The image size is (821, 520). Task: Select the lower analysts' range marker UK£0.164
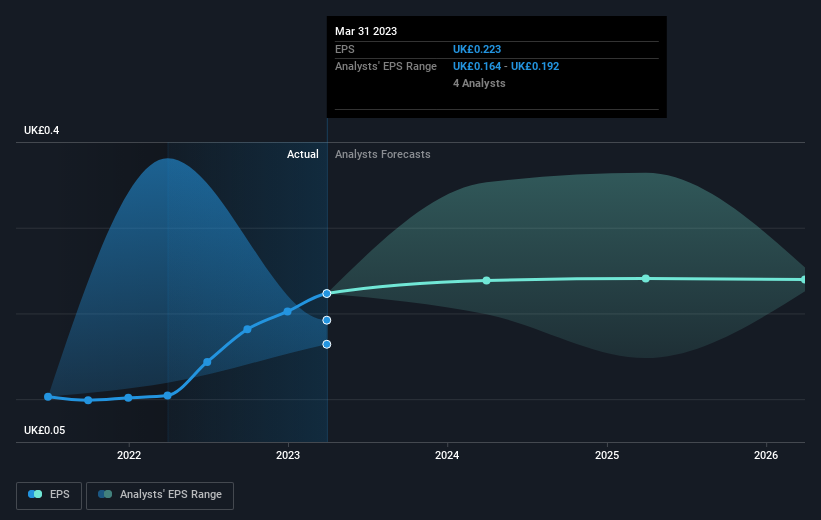click(x=327, y=344)
